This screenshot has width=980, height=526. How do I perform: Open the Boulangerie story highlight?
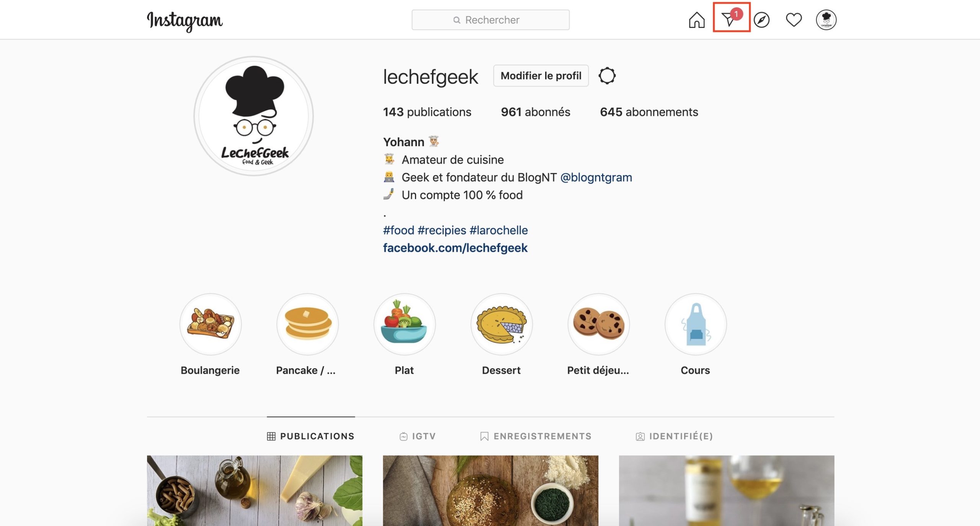click(x=211, y=324)
